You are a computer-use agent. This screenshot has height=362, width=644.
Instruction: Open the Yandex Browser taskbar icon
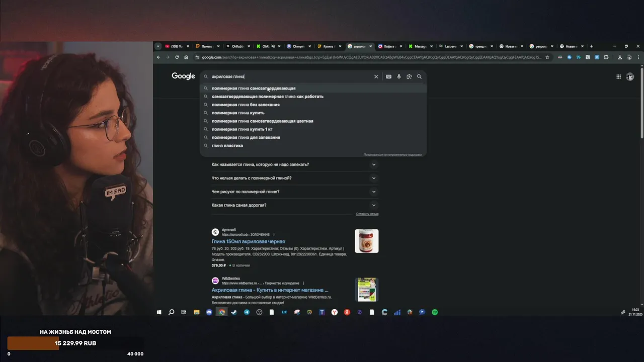point(335,312)
